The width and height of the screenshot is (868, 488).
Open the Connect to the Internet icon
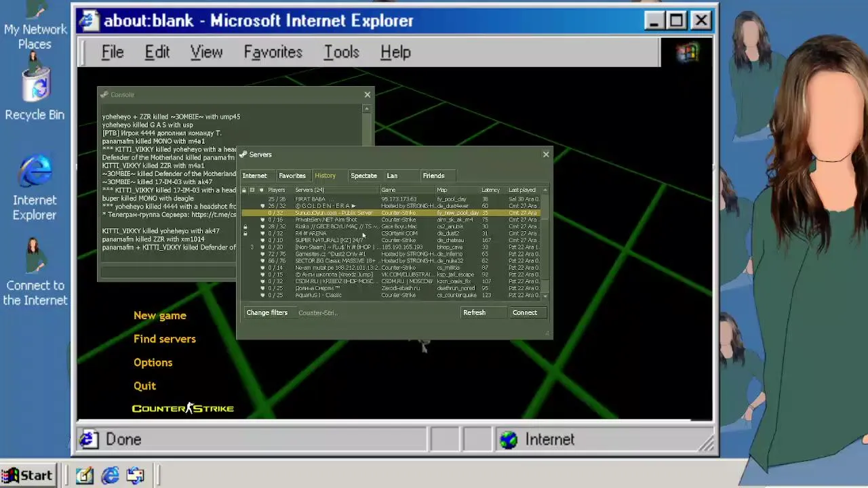tap(35, 271)
